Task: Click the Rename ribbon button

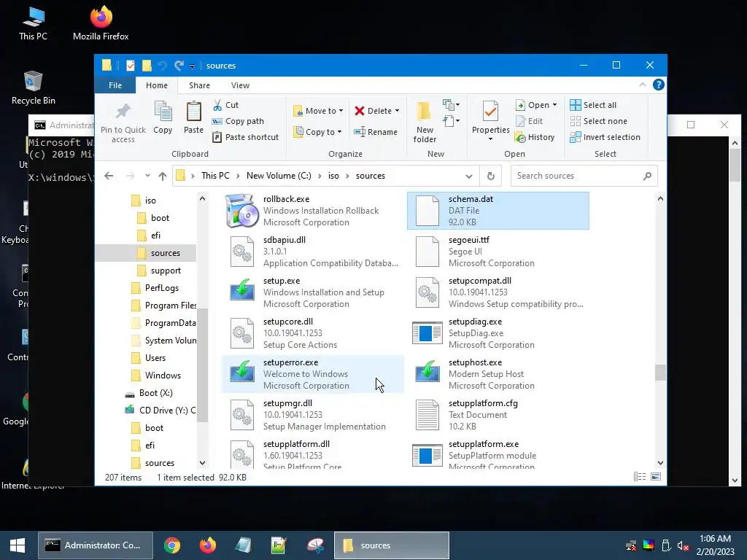Action: click(x=376, y=132)
